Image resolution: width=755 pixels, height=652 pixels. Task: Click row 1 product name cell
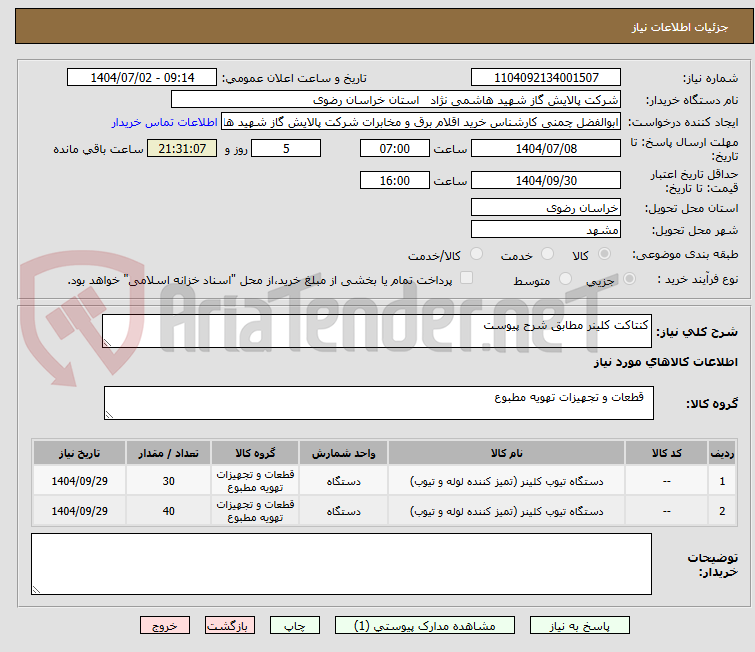tap(506, 481)
